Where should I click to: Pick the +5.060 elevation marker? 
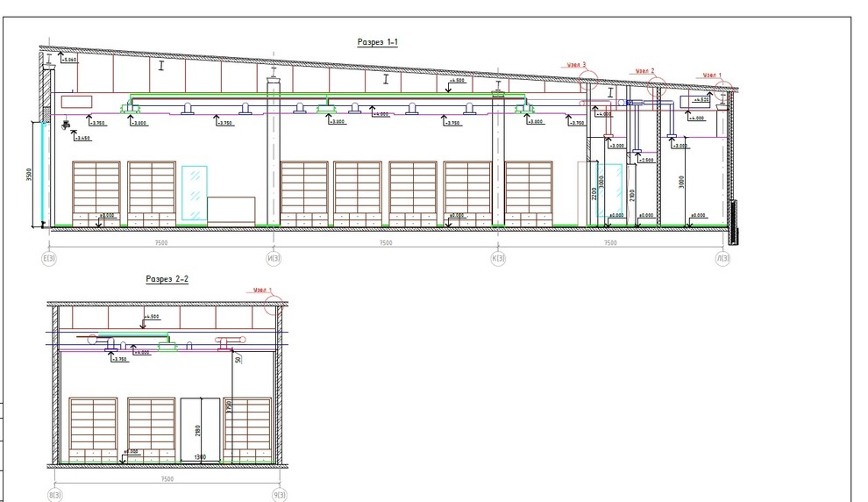70,60
